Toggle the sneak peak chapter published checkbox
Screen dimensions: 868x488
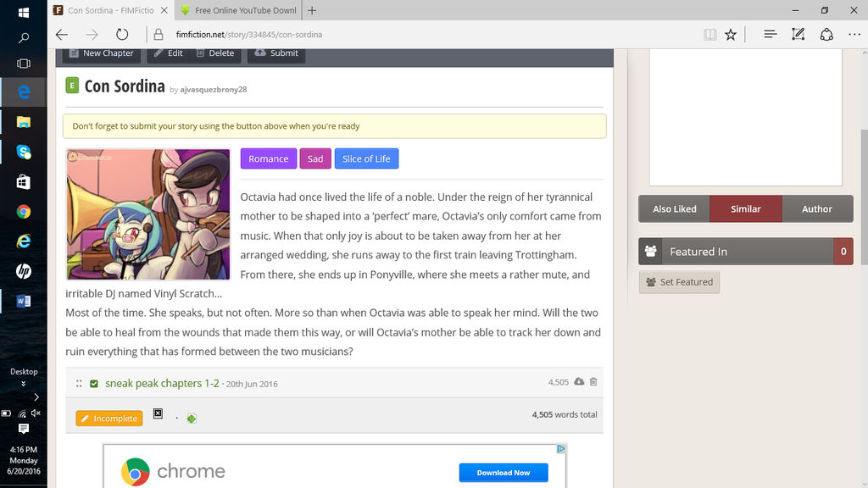(94, 384)
